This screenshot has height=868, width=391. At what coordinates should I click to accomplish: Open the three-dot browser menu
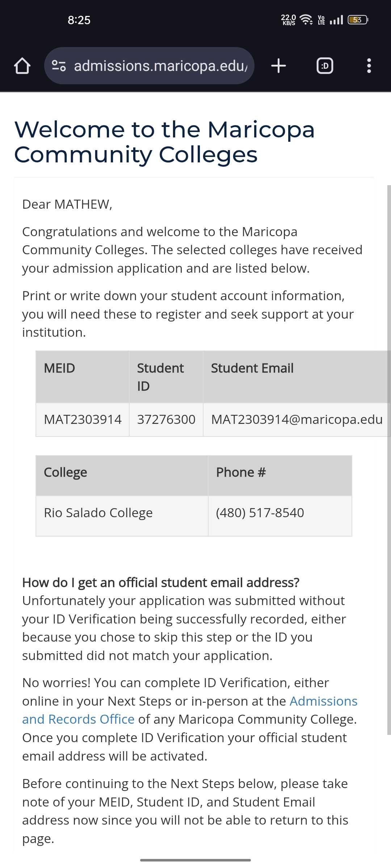click(x=369, y=66)
